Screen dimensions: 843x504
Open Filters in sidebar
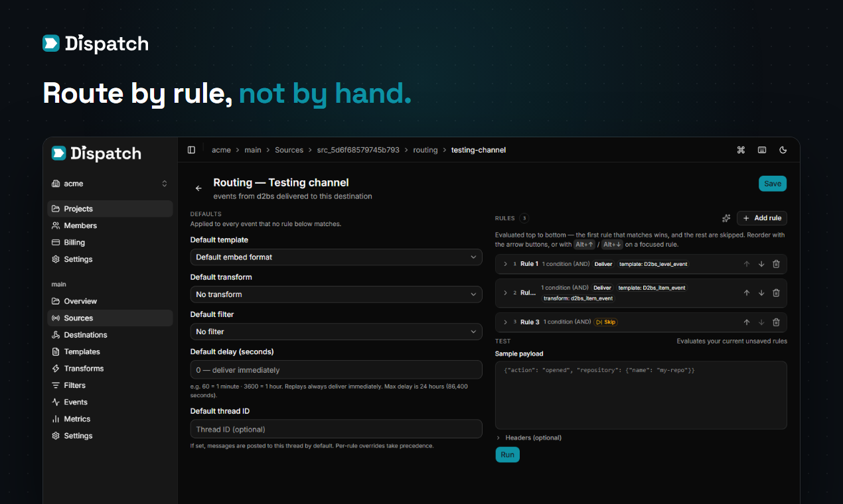click(x=110, y=385)
